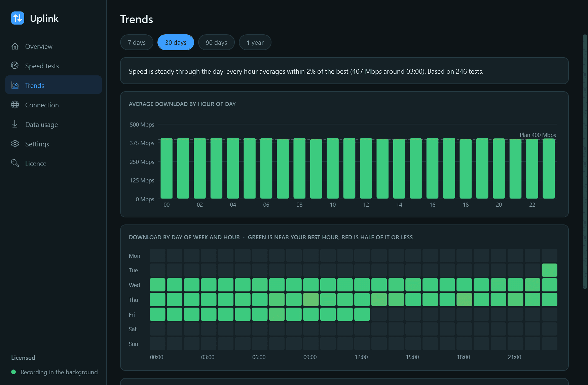Click the Uplink logo icon
Viewport: 588px width, 385px height.
pyautogui.click(x=17, y=18)
